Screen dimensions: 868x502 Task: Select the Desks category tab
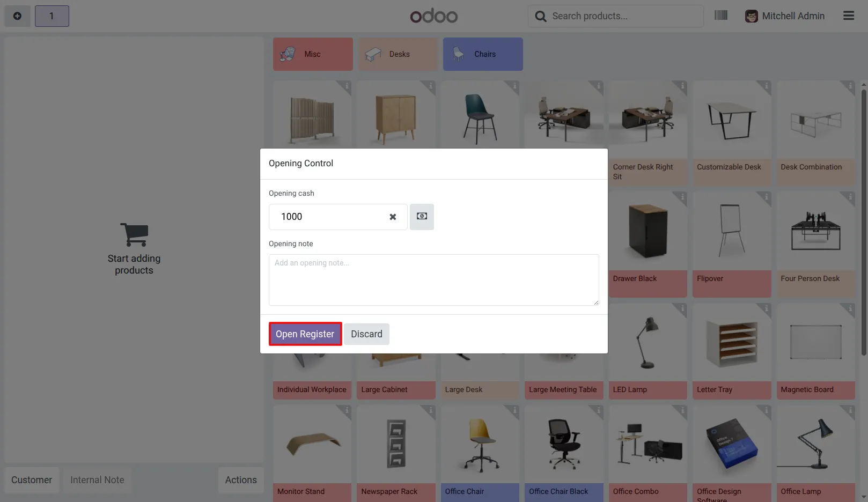tap(398, 54)
